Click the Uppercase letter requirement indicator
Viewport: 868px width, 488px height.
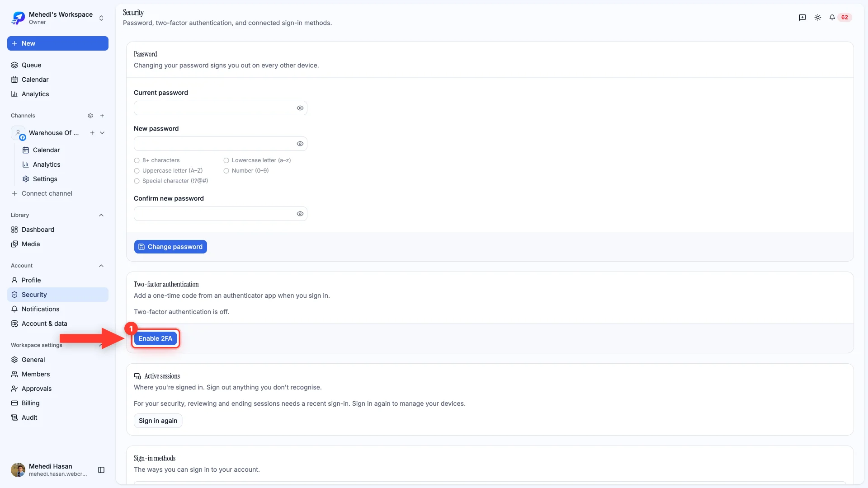[x=137, y=171]
